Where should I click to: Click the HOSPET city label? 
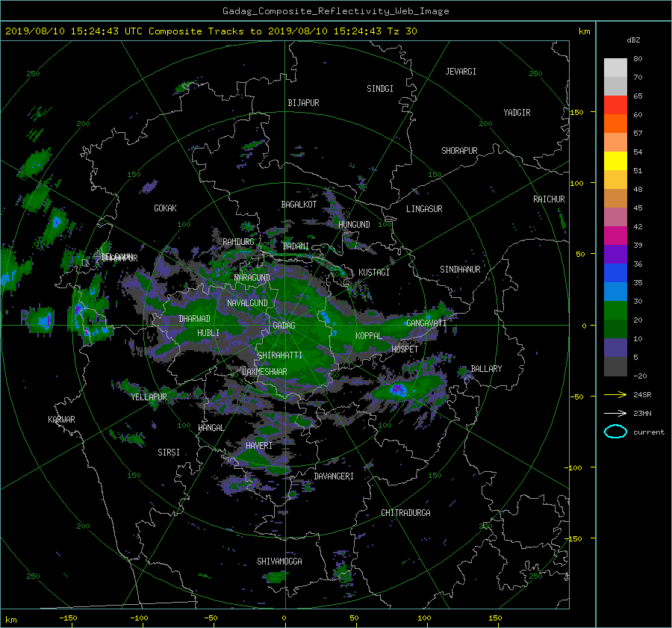(405, 349)
